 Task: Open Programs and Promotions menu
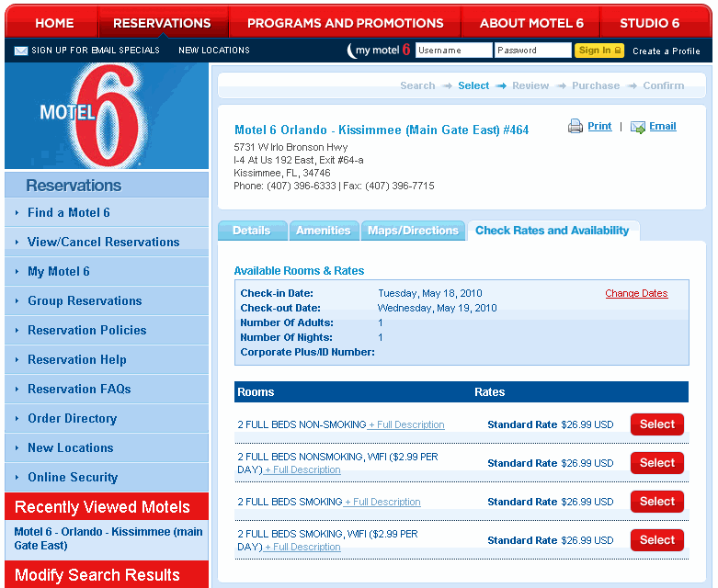pos(345,23)
